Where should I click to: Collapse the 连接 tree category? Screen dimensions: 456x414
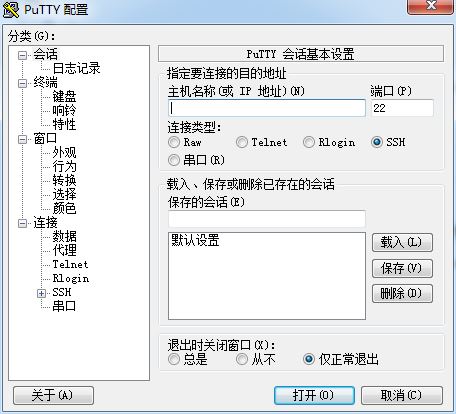click(22, 223)
